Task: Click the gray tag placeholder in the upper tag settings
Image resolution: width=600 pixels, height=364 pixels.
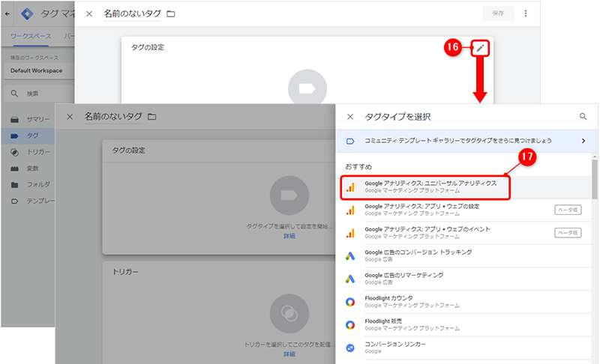Action: click(x=307, y=88)
